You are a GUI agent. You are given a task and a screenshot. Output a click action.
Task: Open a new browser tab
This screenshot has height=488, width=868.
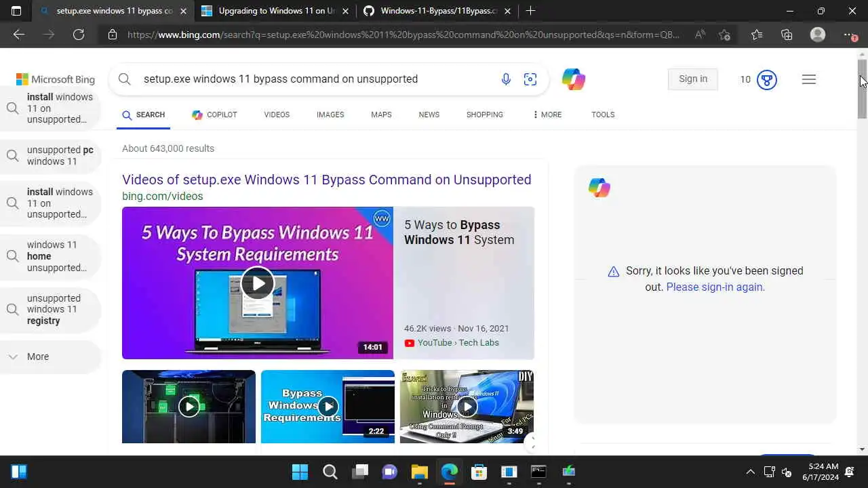(530, 11)
